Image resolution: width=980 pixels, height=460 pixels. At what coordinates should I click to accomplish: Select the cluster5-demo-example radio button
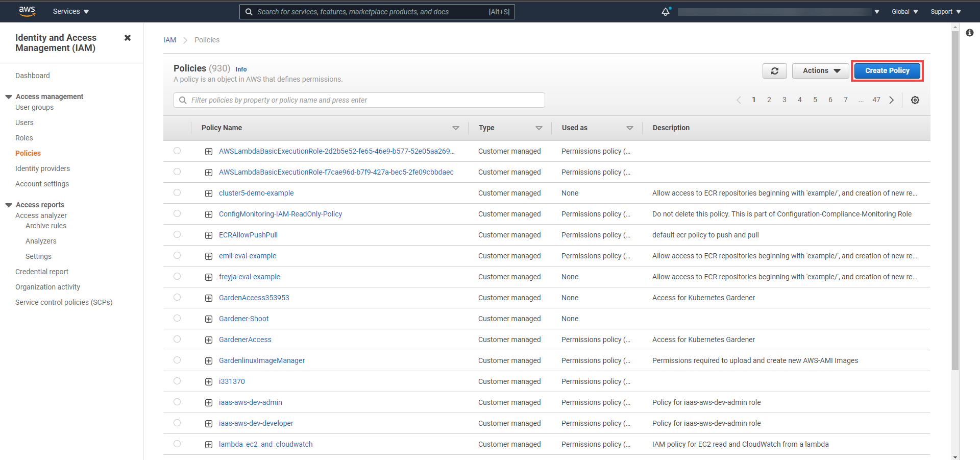(x=177, y=192)
